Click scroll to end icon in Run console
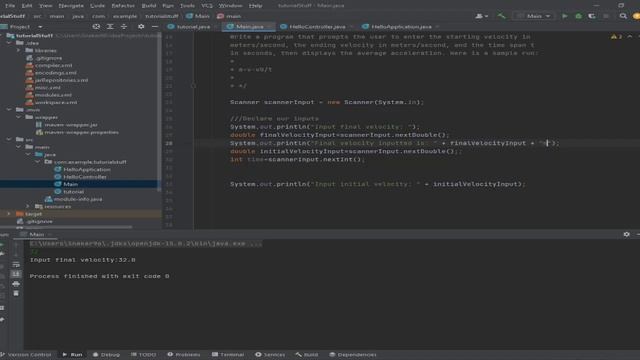The width and height of the screenshot is (640, 360). [16, 274]
